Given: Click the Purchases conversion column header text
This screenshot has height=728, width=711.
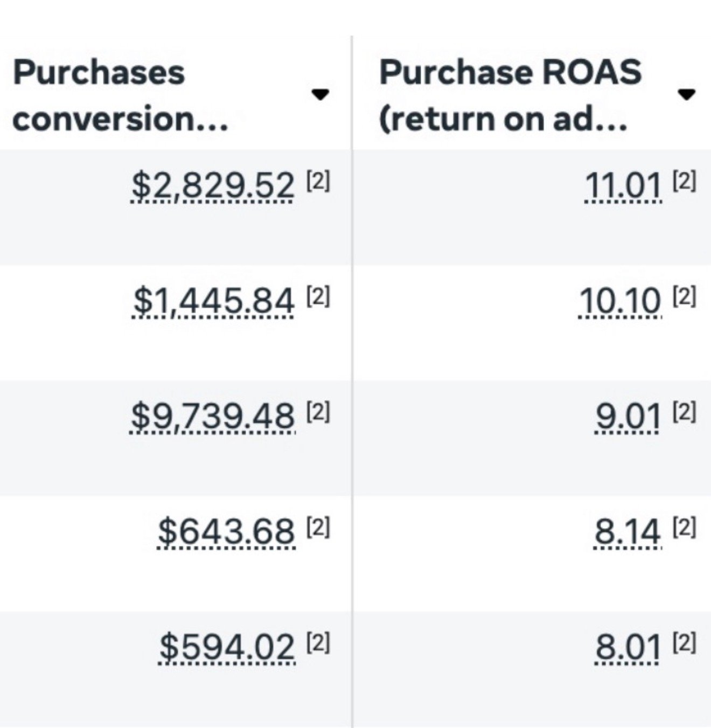Looking at the screenshot, I should 120,95.
